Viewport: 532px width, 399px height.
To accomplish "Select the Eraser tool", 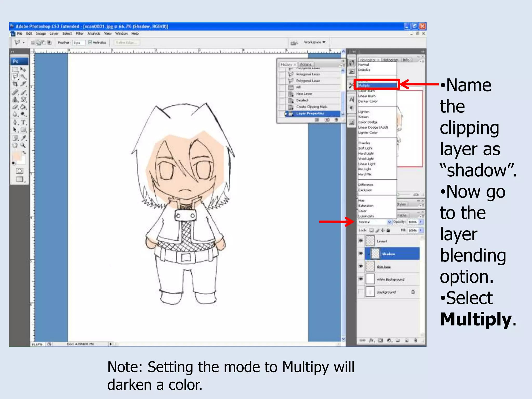I will click(15, 107).
